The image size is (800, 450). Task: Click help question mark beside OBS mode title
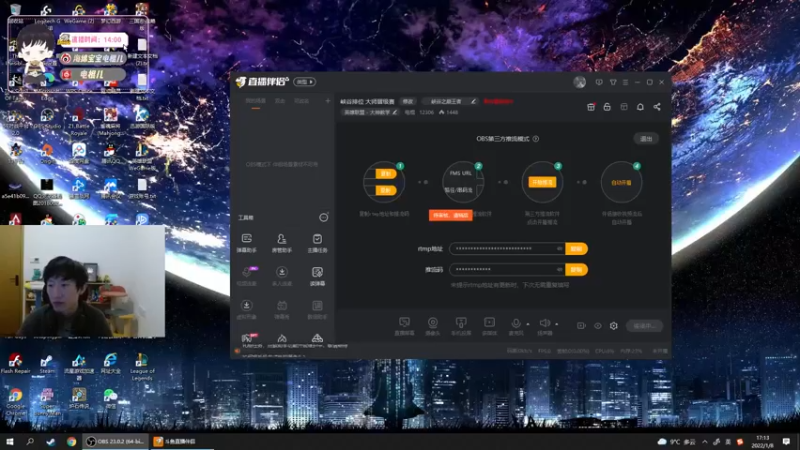coord(536,139)
